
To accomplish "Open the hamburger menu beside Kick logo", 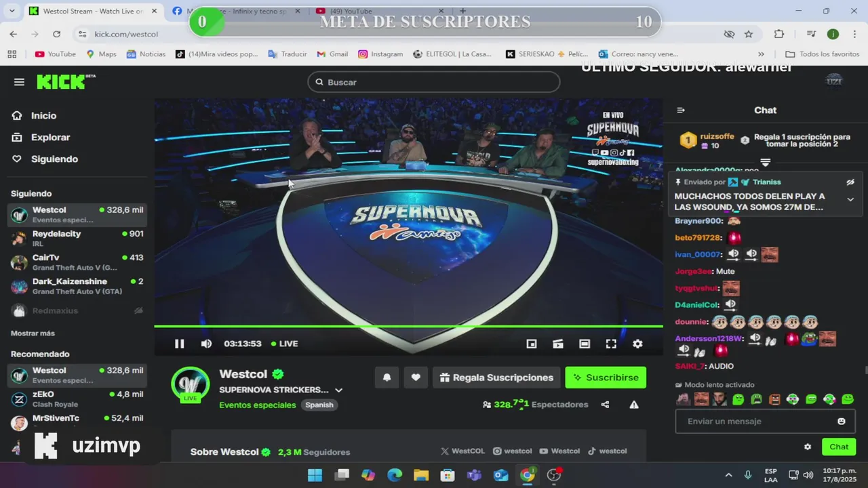I will (19, 82).
